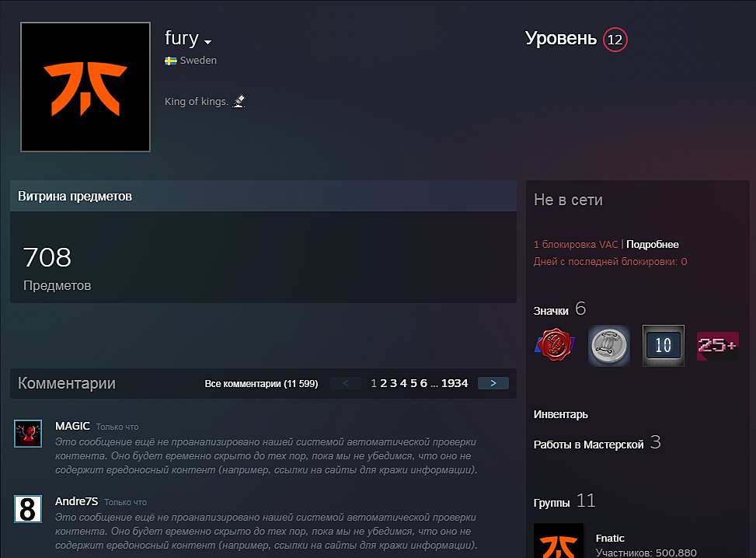Open 'Работы в Мастерской' section link

click(x=588, y=445)
